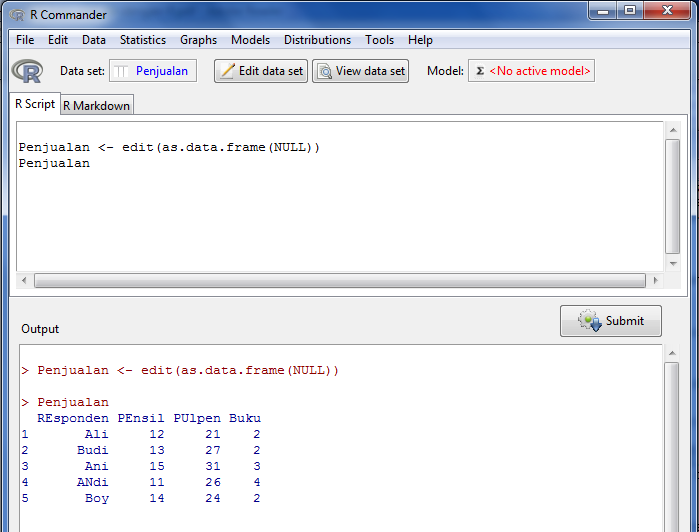Select the Penjualan active data set button
699x532 pixels.
(153, 71)
